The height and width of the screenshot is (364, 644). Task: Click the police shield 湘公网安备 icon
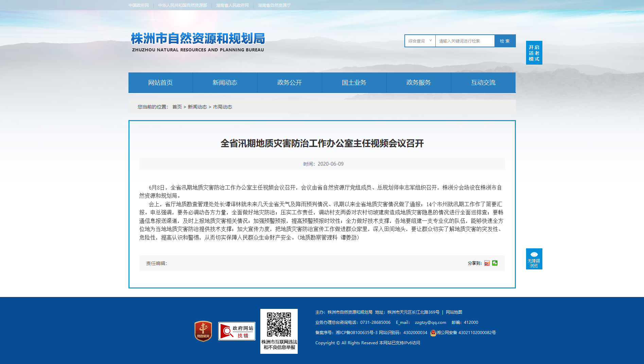pyautogui.click(x=433, y=333)
